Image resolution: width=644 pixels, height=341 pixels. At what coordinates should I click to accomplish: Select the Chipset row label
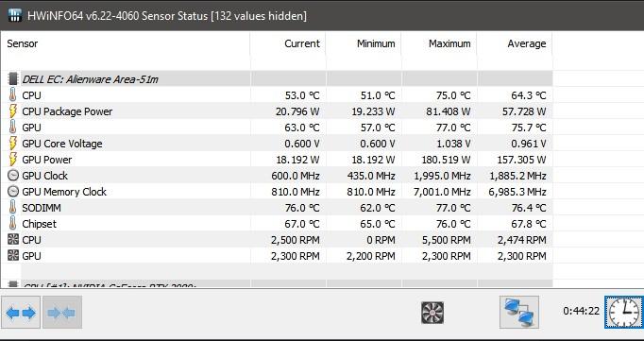pyautogui.click(x=39, y=224)
